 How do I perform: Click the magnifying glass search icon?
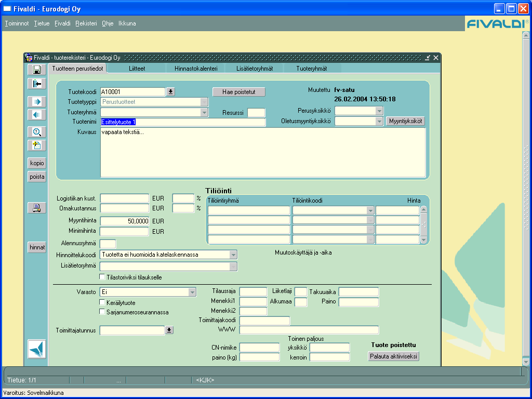click(x=37, y=132)
